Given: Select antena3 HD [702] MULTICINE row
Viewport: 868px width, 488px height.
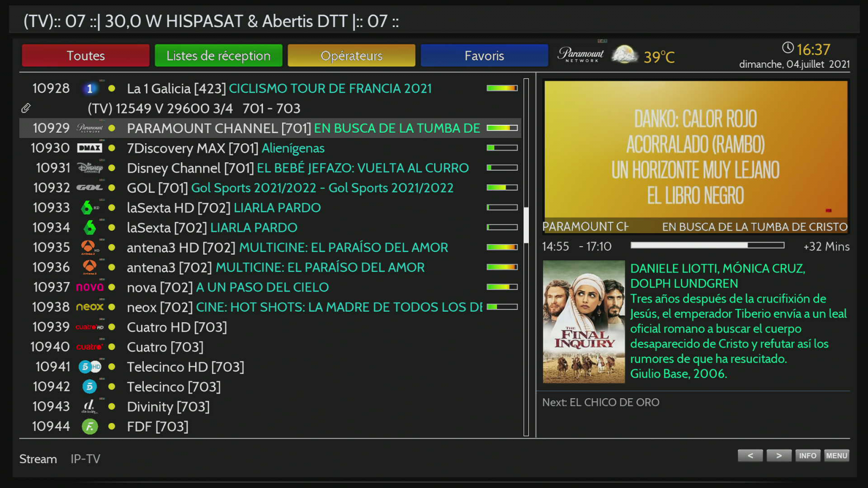Looking at the screenshot, I should [x=270, y=247].
